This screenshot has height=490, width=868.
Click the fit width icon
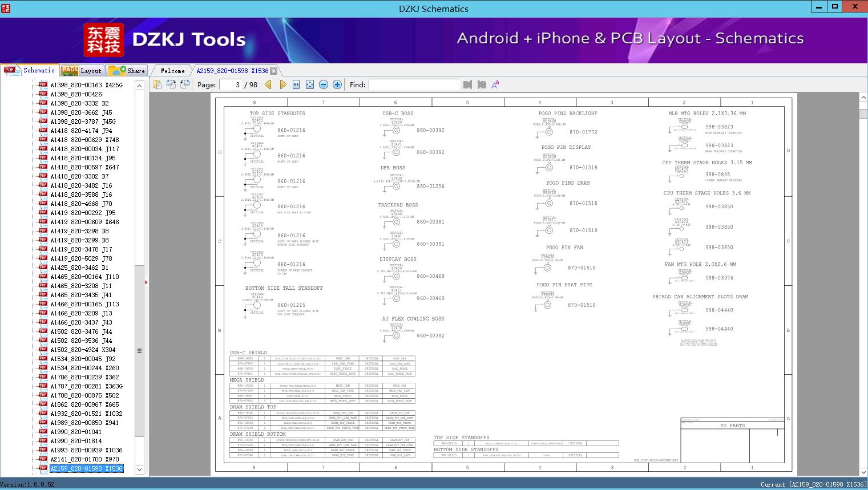click(x=296, y=84)
